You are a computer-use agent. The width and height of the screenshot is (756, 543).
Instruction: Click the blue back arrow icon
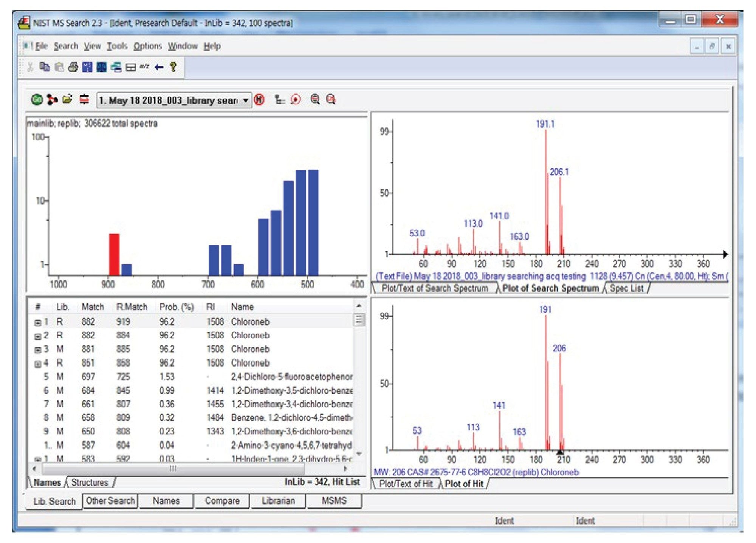pos(159,67)
